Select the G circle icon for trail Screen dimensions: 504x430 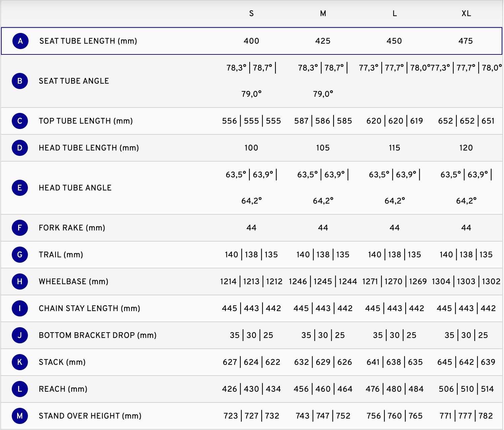[20, 255]
